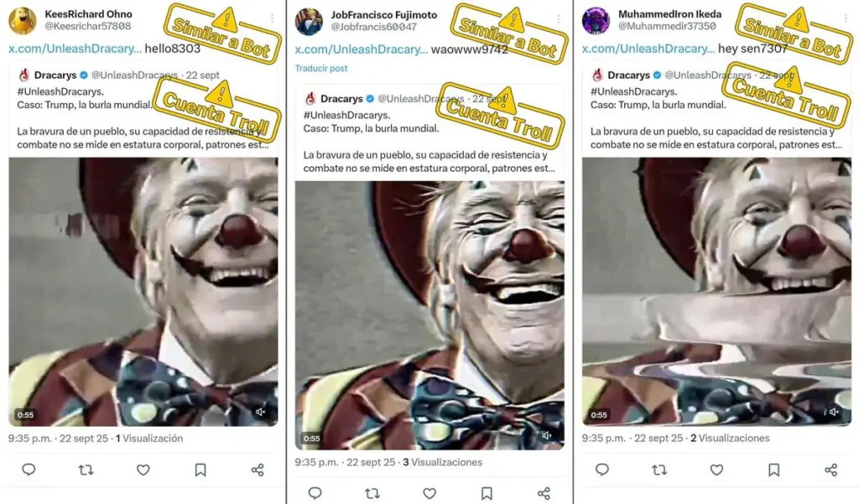Play the clown video in JobFrancisco's post
Screen dimensions: 859x504
[x=429, y=314]
